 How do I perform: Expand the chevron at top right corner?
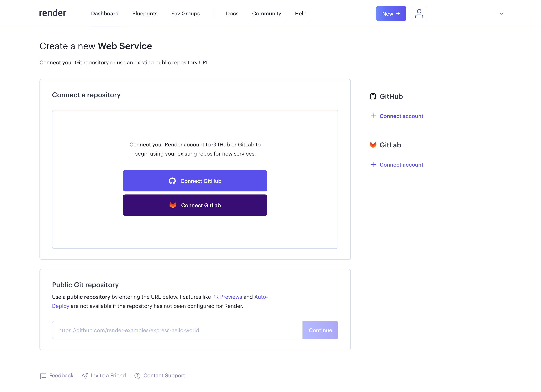pos(501,13)
